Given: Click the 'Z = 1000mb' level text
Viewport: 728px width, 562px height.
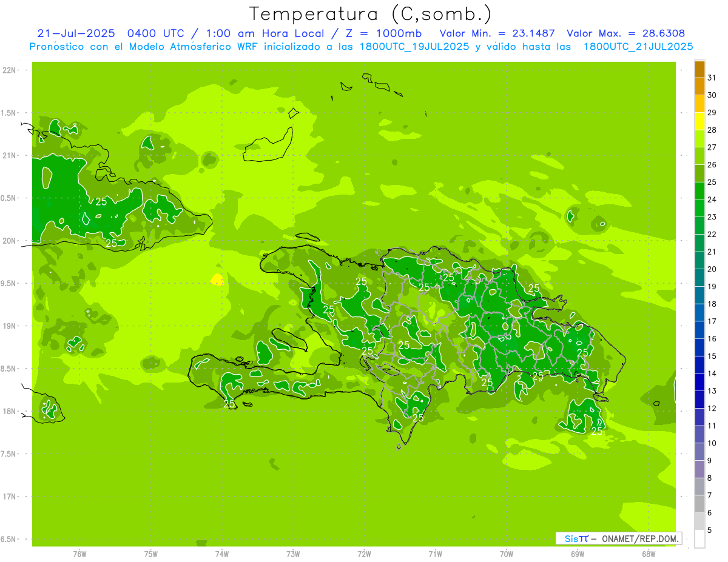Looking at the screenshot, I should coord(383,33).
